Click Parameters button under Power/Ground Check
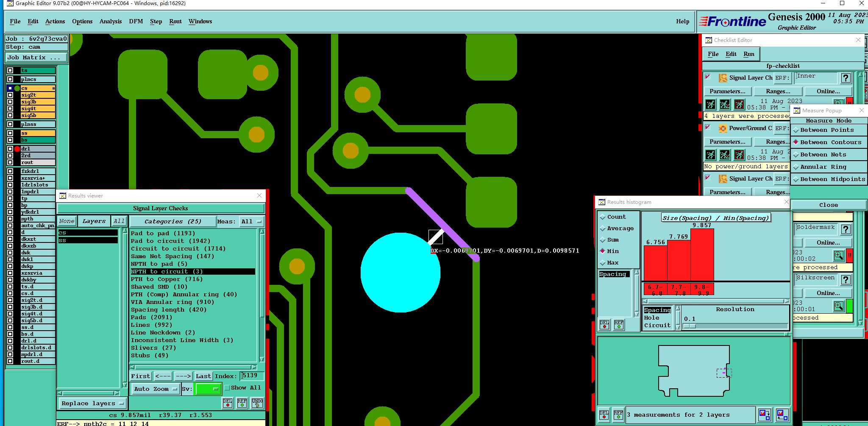The width and height of the screenshot is (868, 426). (728, 142)
